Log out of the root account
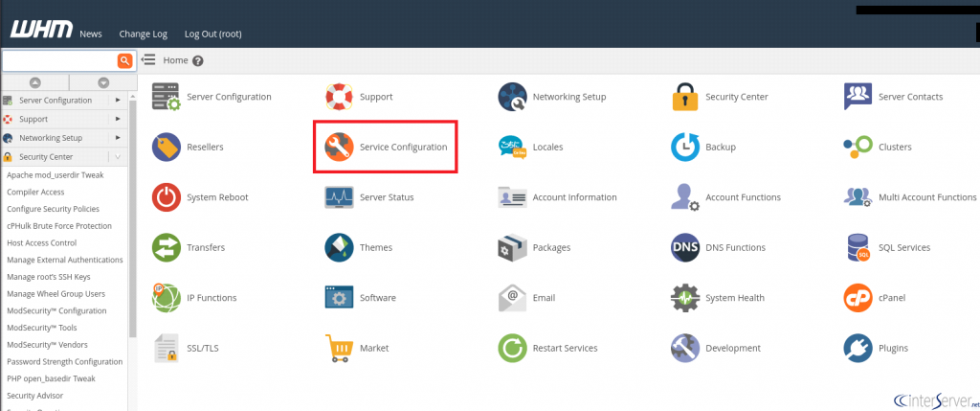The width and height of the screenshot is (980, 411). [x=212, y=34]
